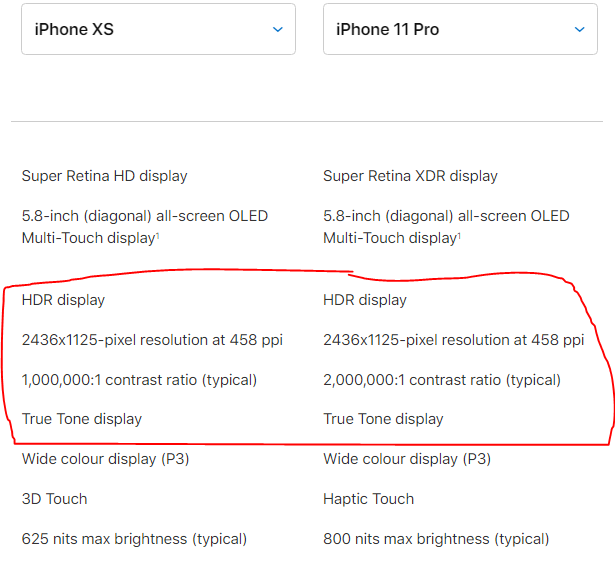Click HDR display under iPhone XS
Viewport: 615px width, 581px height.
pyautogui.click(x=64, y=300)
